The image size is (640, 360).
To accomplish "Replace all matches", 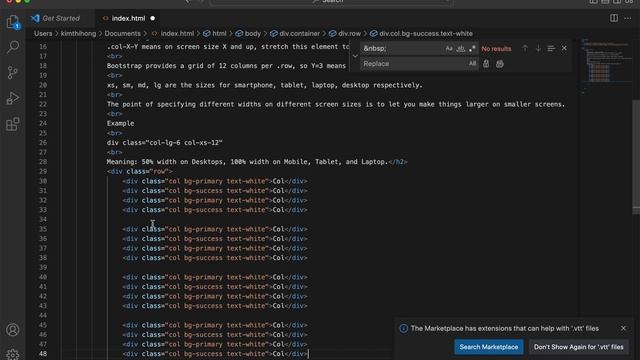I will [x=500, y=64].
